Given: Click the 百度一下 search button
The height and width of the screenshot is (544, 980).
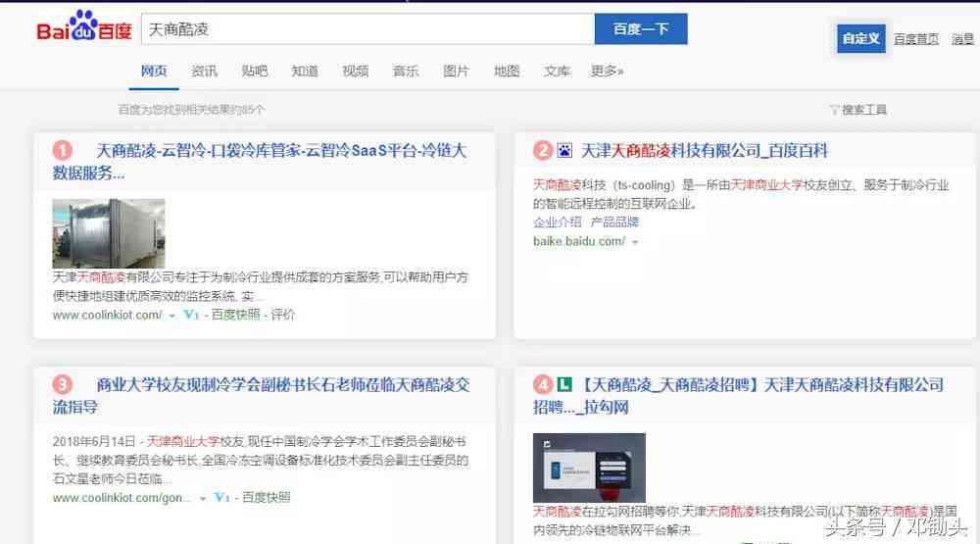Looking at the screenshot, I should [x=641, y=29].
